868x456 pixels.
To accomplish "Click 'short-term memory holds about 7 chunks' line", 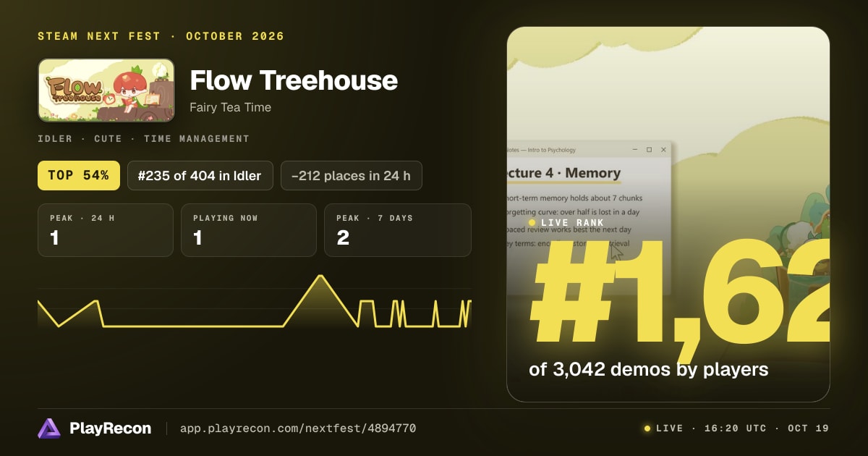I will (x=575, y=198).
